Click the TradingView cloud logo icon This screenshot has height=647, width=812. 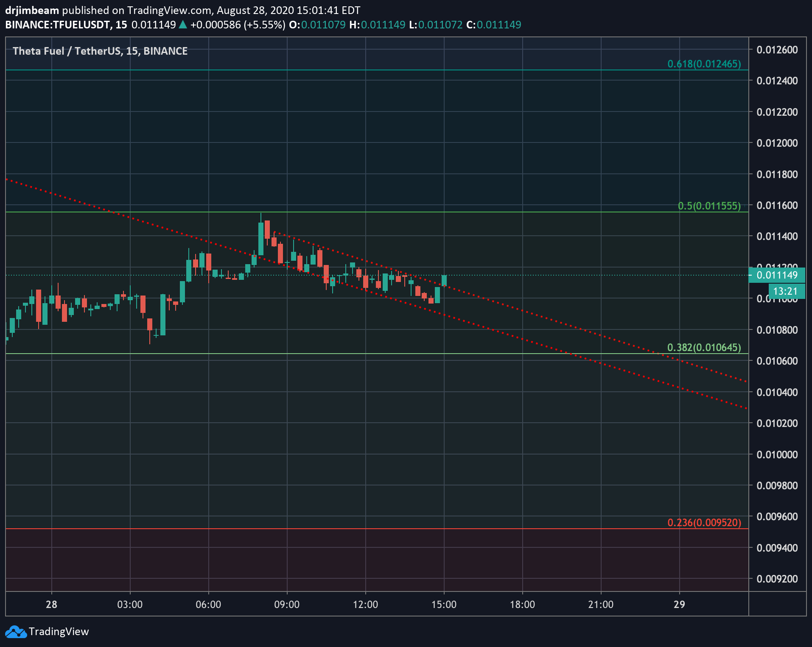coord(16,632)
